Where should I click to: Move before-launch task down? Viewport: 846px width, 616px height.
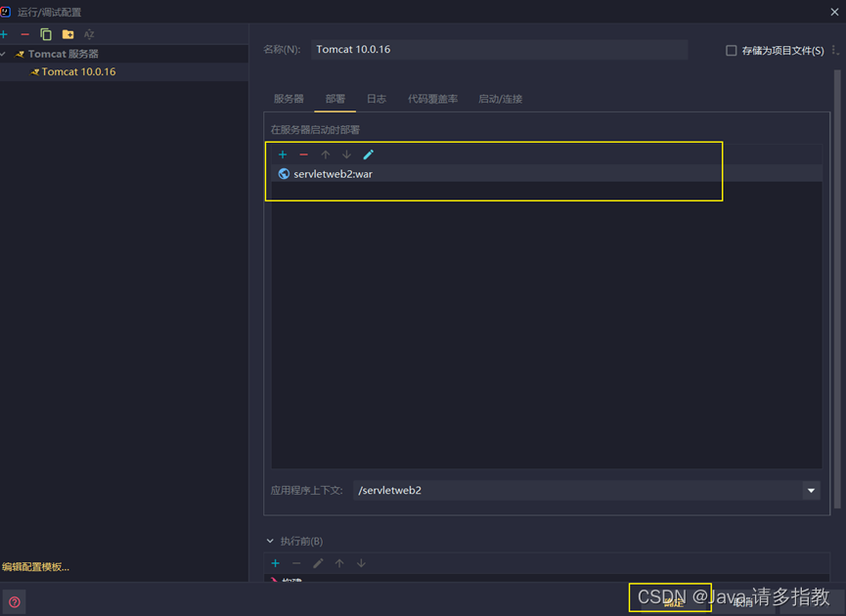(361, 563)
